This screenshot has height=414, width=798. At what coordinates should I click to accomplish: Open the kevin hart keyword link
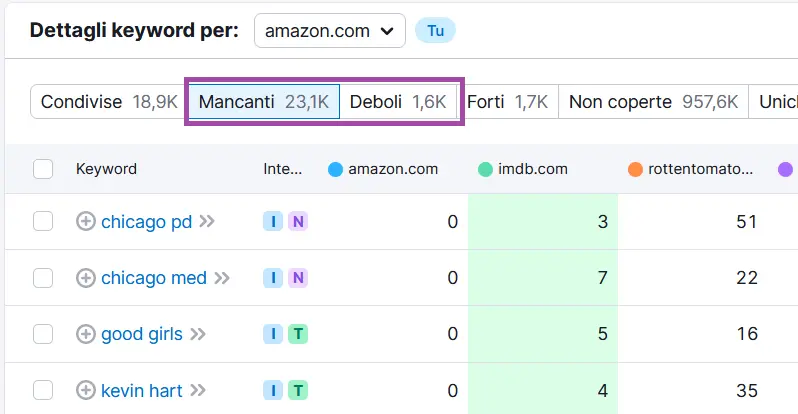(x=141, y=390)
